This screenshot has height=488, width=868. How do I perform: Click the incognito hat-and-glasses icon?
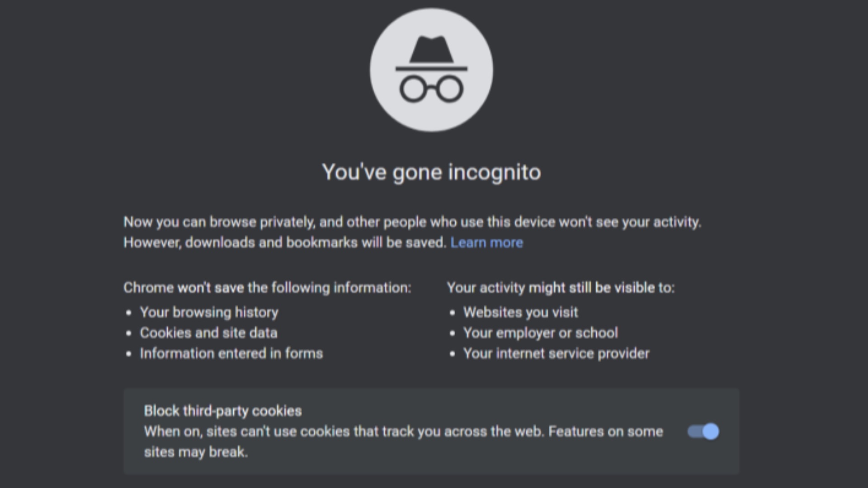431,70
